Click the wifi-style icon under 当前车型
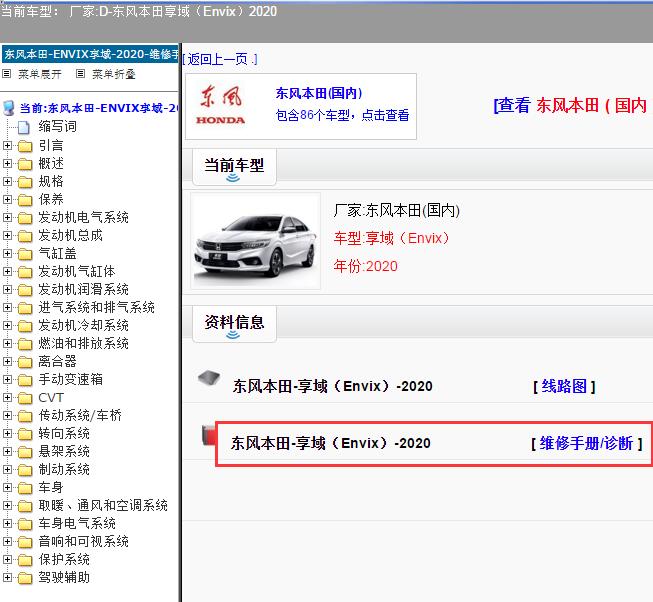Screen dimensions: 653x602 click(x=233, y=178)
